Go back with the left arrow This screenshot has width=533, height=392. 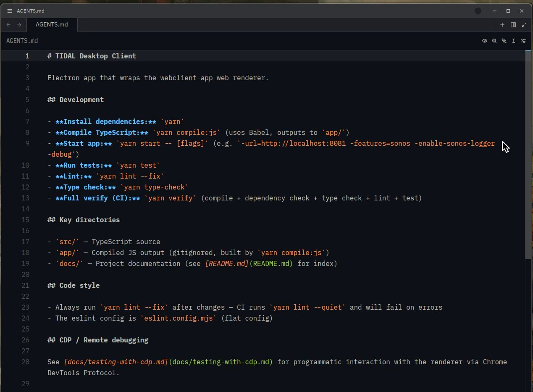pyautogui.click(x=8, y=25)
